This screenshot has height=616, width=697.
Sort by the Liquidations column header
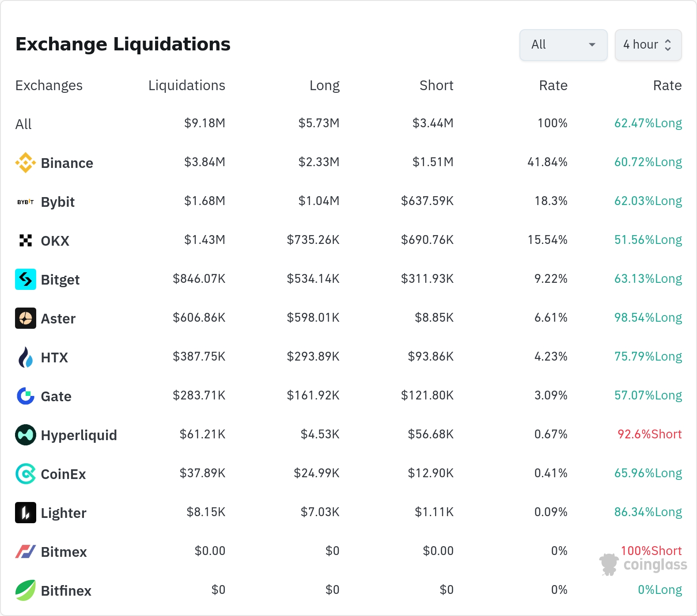point(186,85)
